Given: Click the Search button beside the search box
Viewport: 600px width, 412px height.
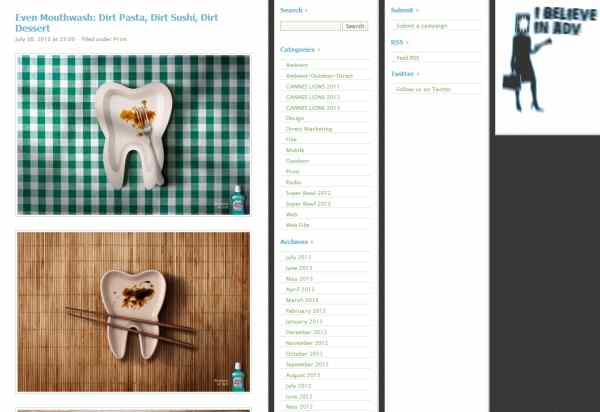Looking at the screenshot, I should pyautogui.click(x=355, y=26).
